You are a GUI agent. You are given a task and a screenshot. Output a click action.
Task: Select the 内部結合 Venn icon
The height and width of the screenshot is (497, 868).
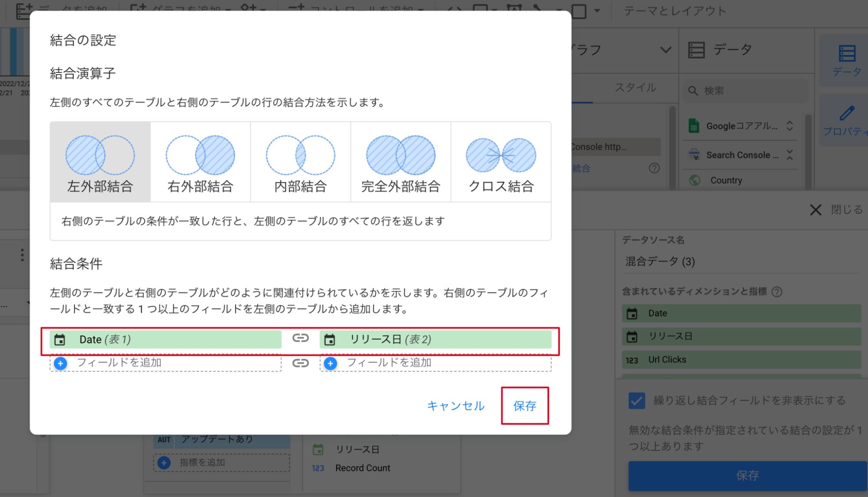pyautogui.click(x=300, y=155)
